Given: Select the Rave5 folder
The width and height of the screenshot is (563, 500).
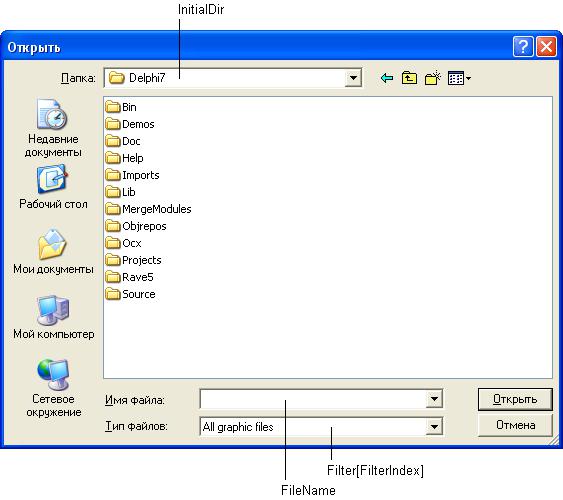Looking at the screenshot, I should click(130, 277).
